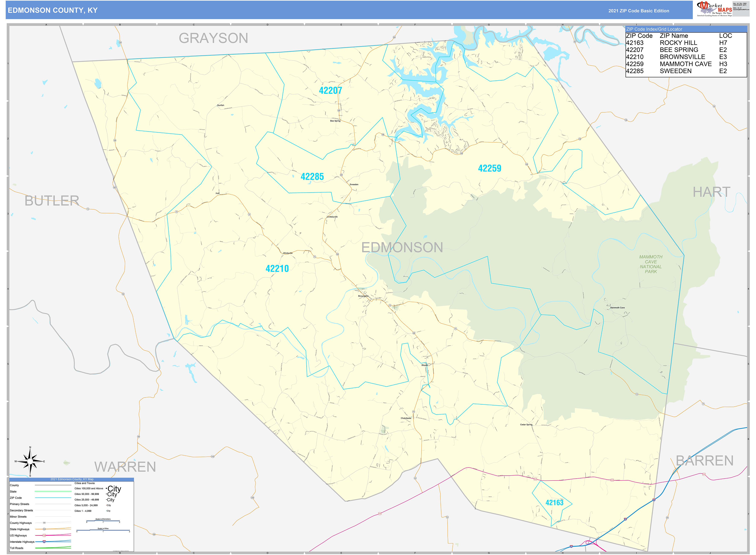Click the cyan 42285 label on map
The height and width of the screenshot is (555, 756).
312,177
